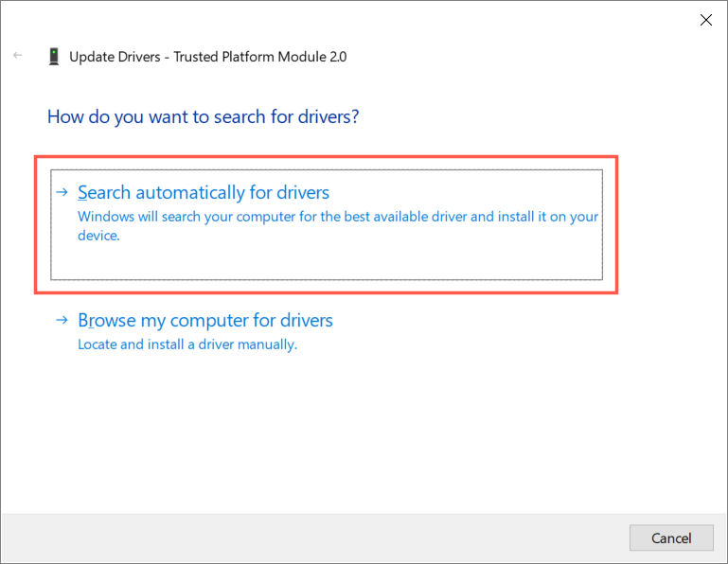The image size is (728, 564).
Task: Click the back arrow in the title bar
Action: 17,56
